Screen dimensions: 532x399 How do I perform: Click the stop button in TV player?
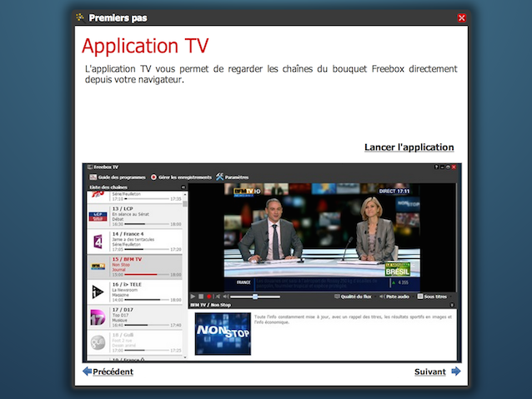(x=201, y=297)
